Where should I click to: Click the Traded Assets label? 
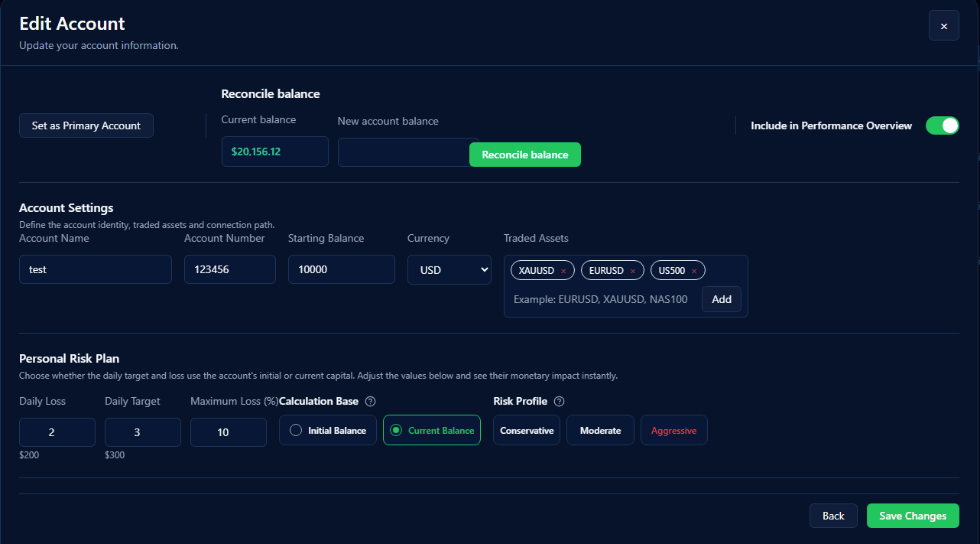536,238
